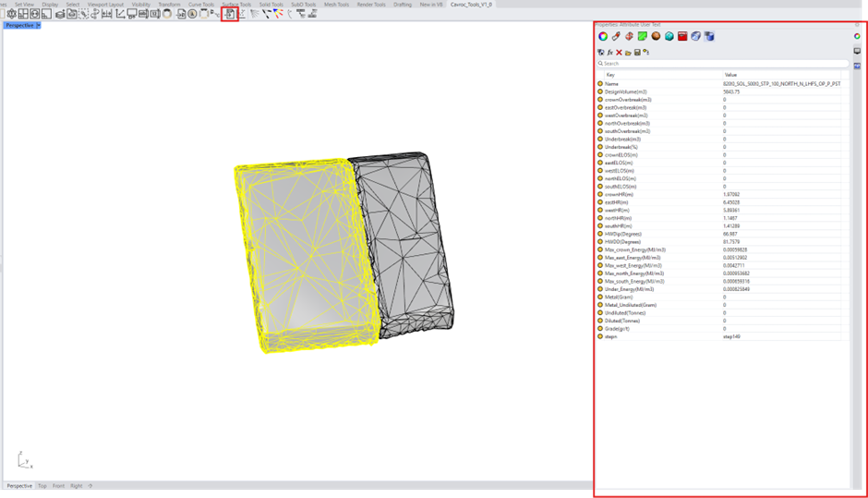
Task: Click the Value column header
Action: click(x=730, y=75)
